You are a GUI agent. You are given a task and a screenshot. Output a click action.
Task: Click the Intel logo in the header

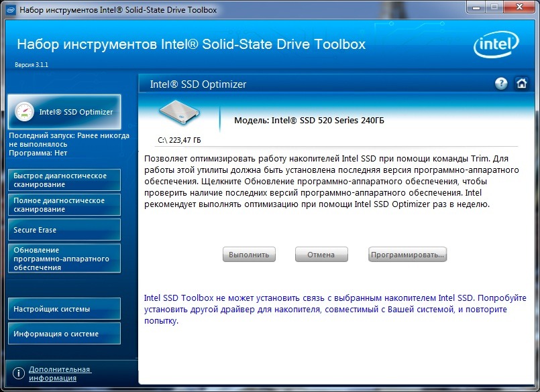496,45
